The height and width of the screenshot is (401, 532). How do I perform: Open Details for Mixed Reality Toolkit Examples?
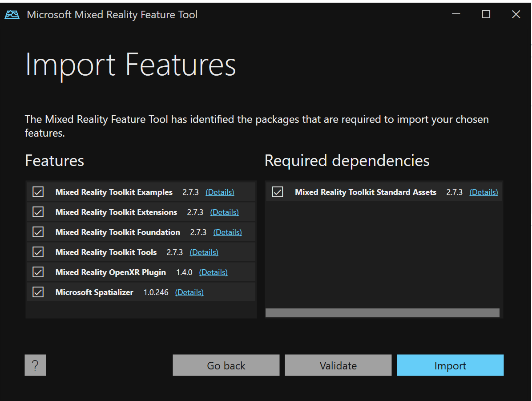click(x=220, y=192)
